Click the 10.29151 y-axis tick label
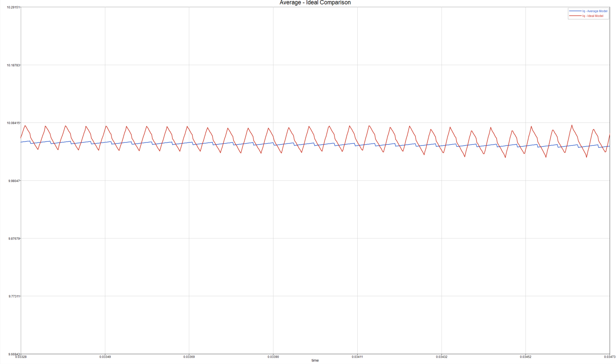Viewport: 616px width, 364px height. (x=13, y=7)
